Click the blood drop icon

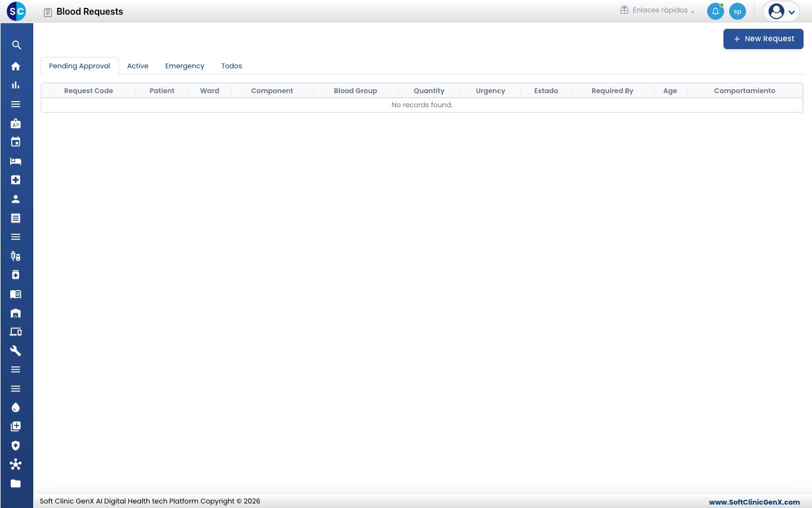pos(16,408)
